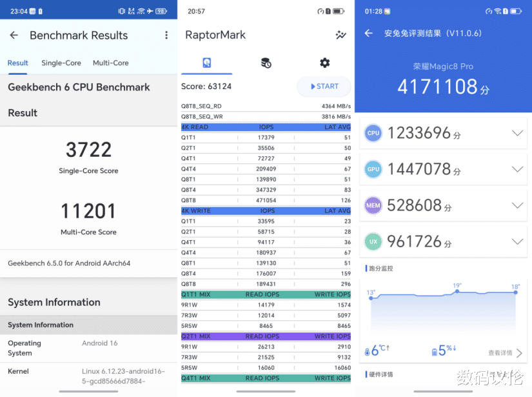Viewport: 532px width, 397px height.
Task: Tap the UX badge icon in AnTuTu
Action: click(x=373, y=241)
